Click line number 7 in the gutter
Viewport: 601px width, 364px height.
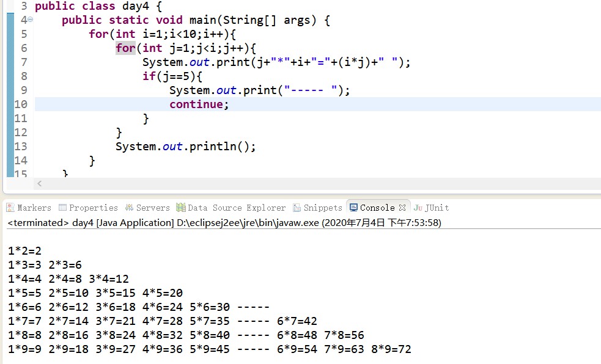(x=24, y=62)
